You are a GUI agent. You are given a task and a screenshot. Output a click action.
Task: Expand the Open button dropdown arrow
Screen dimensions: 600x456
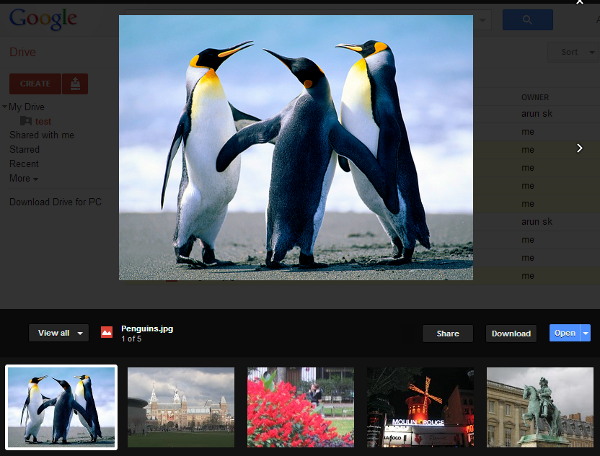(586, 333)
